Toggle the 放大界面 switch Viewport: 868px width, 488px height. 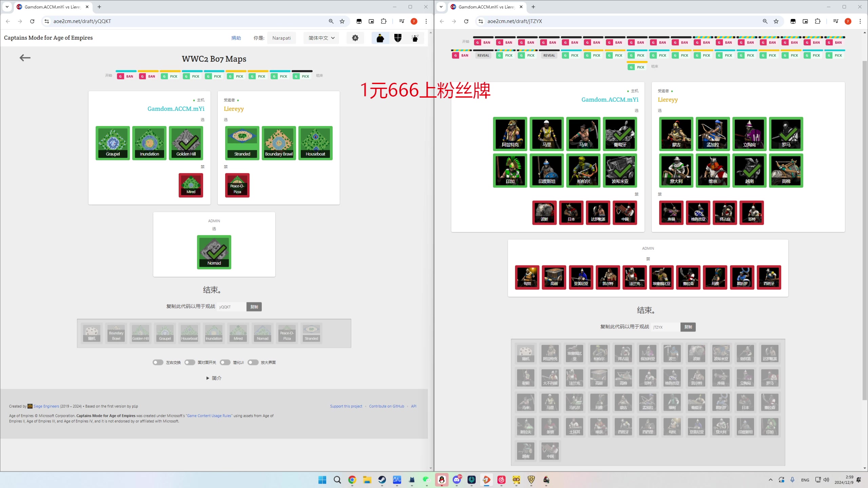[x=253, y=362]
